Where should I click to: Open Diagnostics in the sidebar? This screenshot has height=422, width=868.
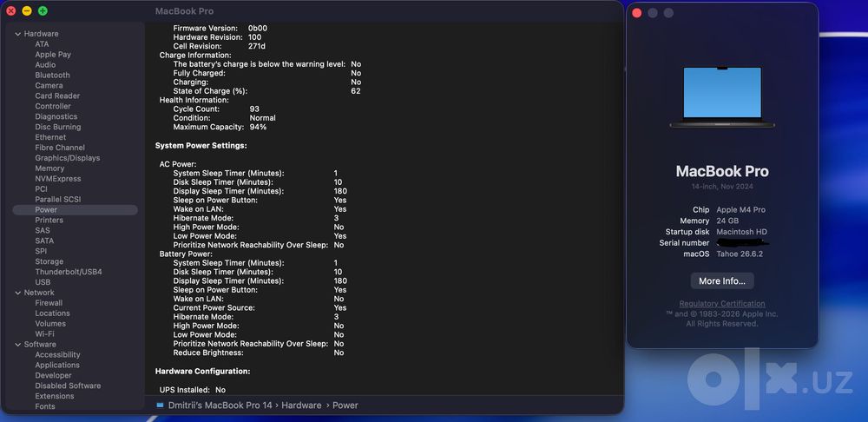56,116
